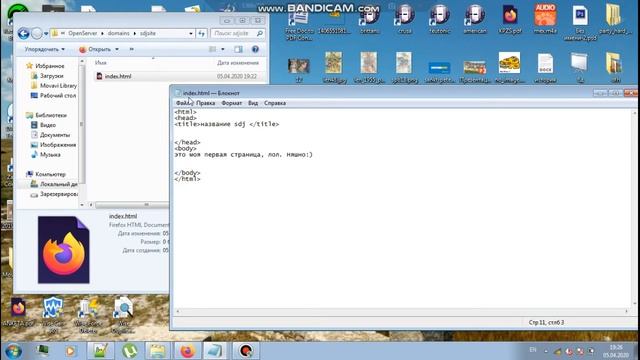This screenshot has width=640, height=360.
Task: Click the domains breadcrumb in address bar
Action: [118, 33]
